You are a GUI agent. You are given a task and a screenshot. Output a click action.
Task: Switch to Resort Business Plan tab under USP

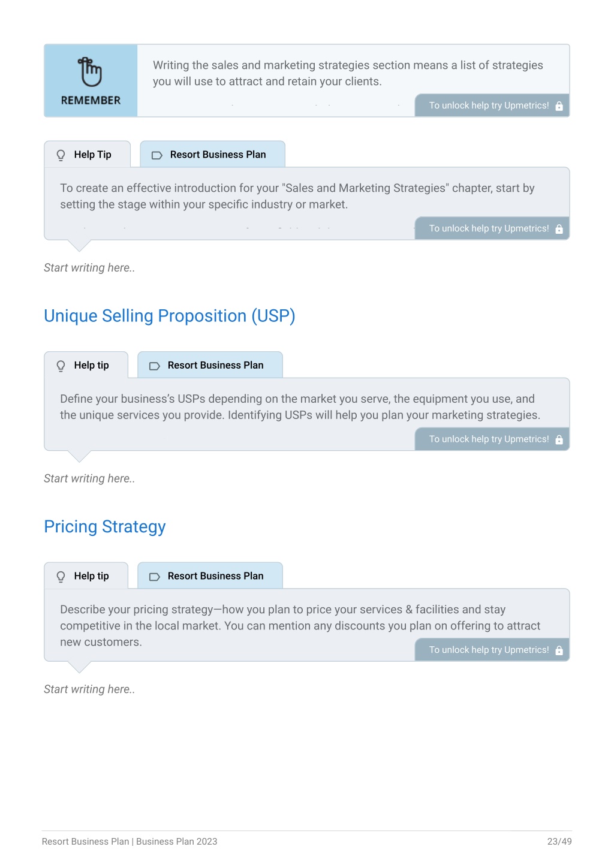(x=210, y=365)
